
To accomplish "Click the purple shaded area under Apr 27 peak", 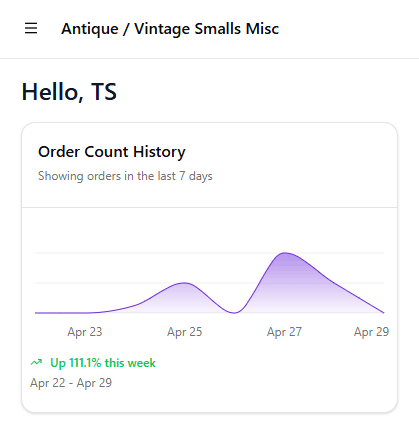I will coord(285,287).
